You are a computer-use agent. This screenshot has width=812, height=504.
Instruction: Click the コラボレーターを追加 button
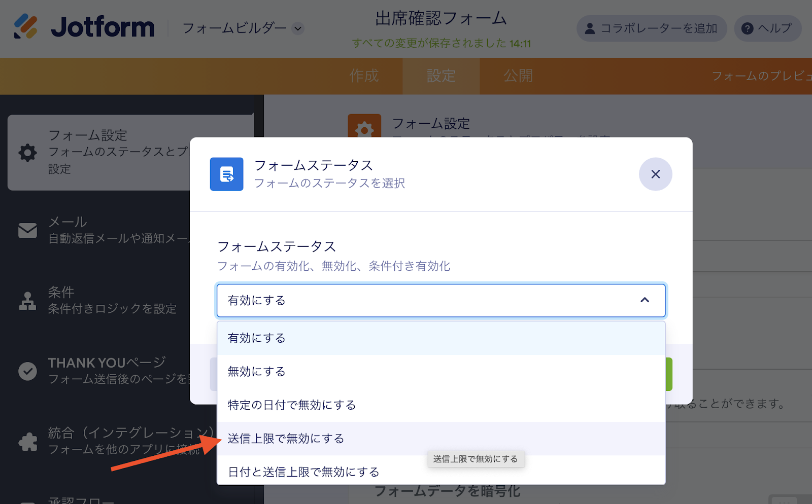click(x=652, y=28)
